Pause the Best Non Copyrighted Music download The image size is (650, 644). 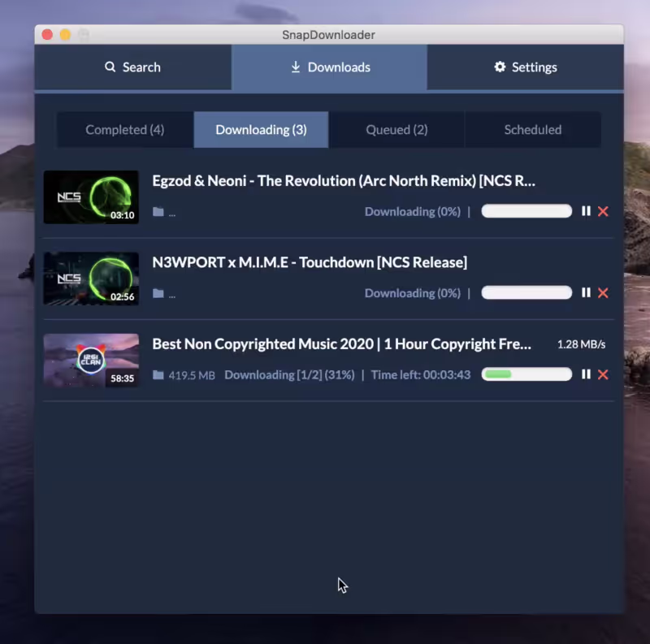pyautogui.click(x=586, y=374)
